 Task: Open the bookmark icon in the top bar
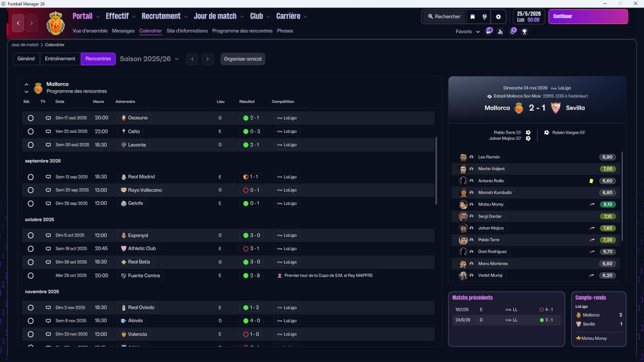click(x=472, y=17)
